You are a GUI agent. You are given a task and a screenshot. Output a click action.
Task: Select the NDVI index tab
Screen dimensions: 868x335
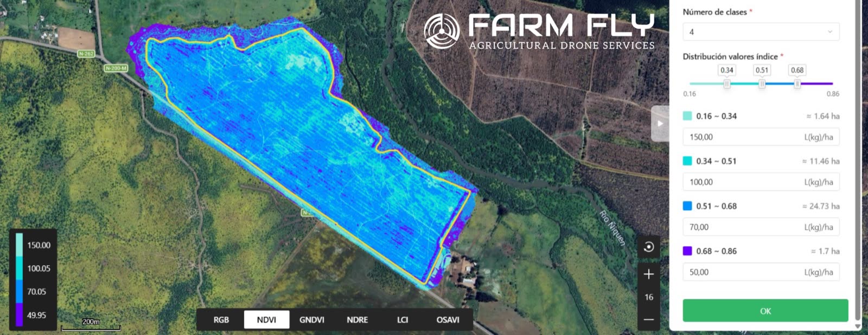point(266,320)
